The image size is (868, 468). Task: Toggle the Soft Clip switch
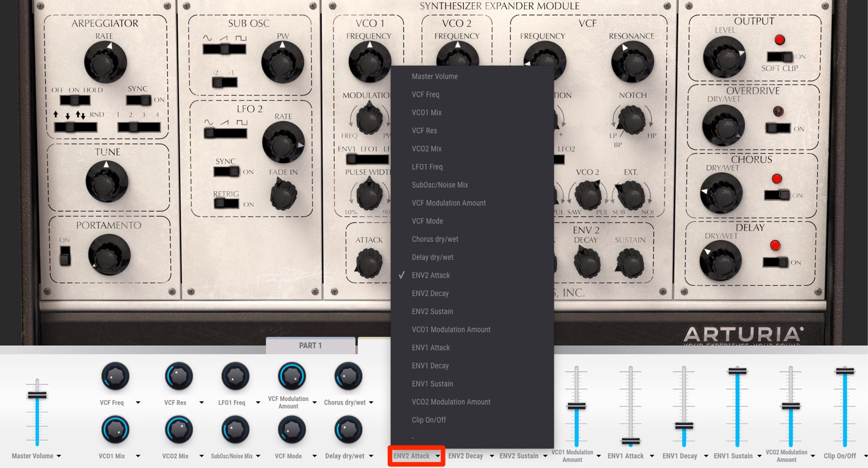tap(780, 57)
